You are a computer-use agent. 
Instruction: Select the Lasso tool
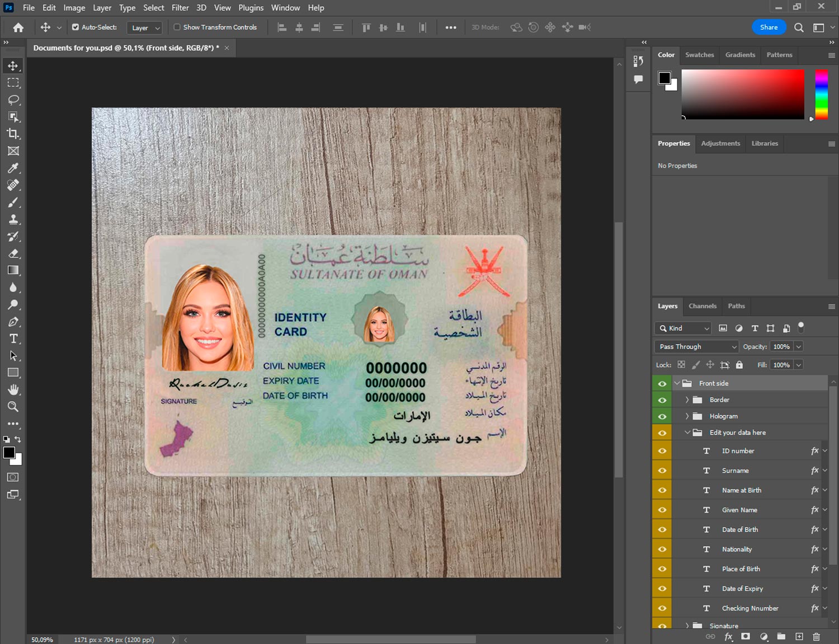13,100
